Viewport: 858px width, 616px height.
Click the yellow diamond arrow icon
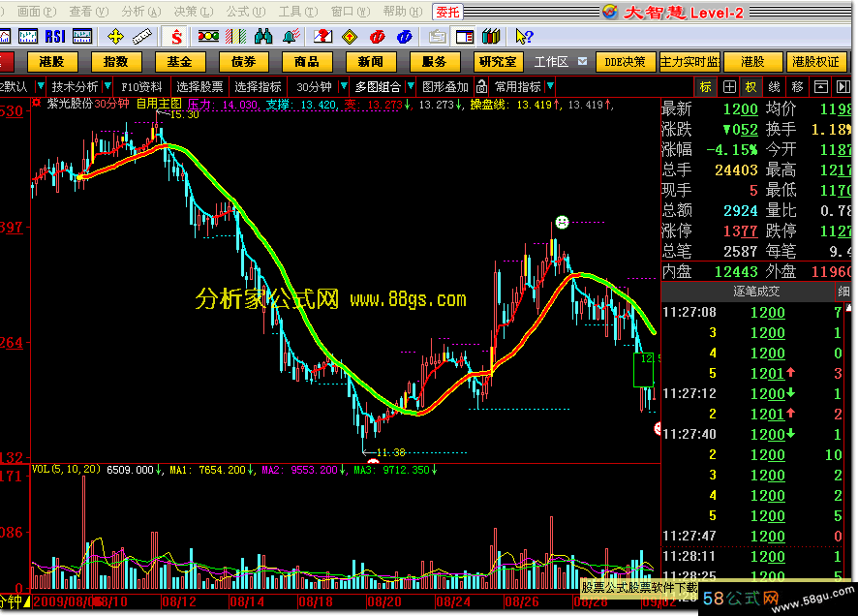point(350,37)
